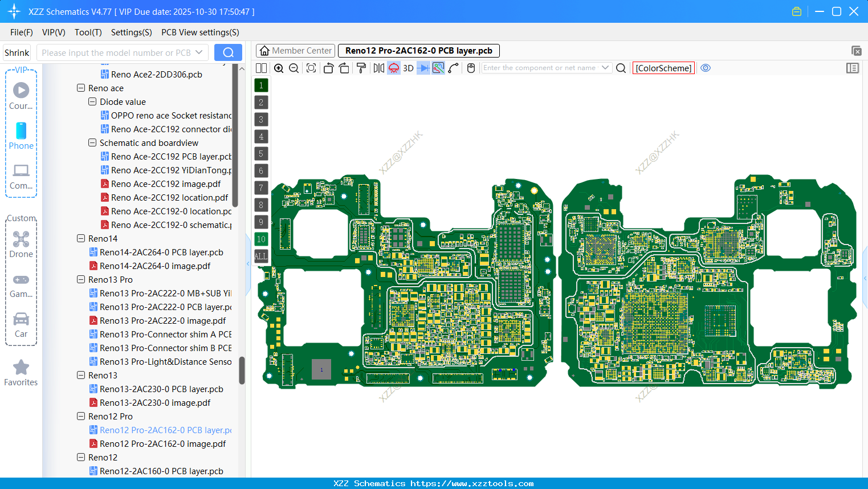Toggle the diode direction display icon
The width and height of the screenshot is (868, 489).
point(422,68)
